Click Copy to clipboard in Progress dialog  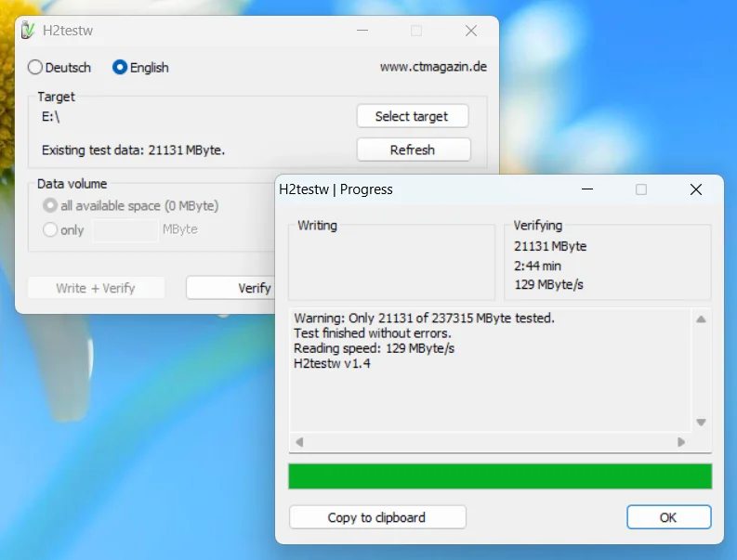(x=377, y=517)
